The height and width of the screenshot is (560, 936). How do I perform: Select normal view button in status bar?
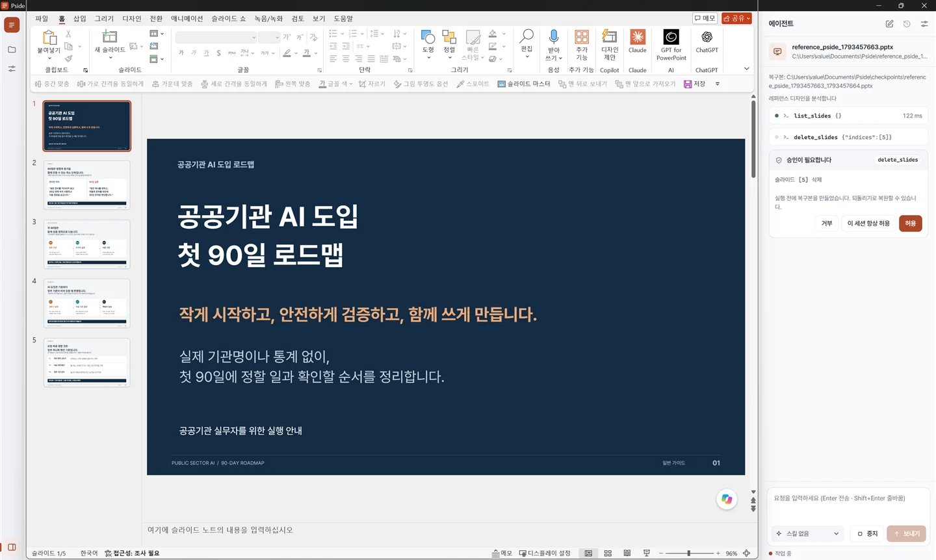click(588, 553)
